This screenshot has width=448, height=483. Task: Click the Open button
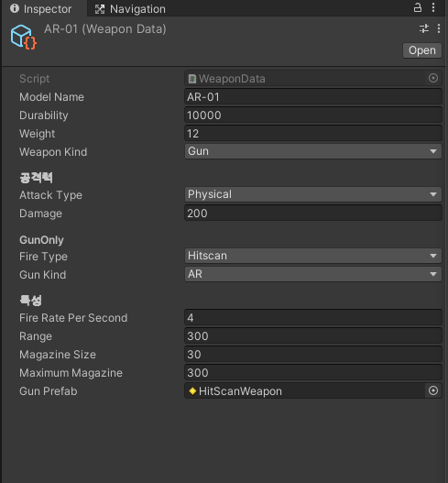(x=421, y=50)
